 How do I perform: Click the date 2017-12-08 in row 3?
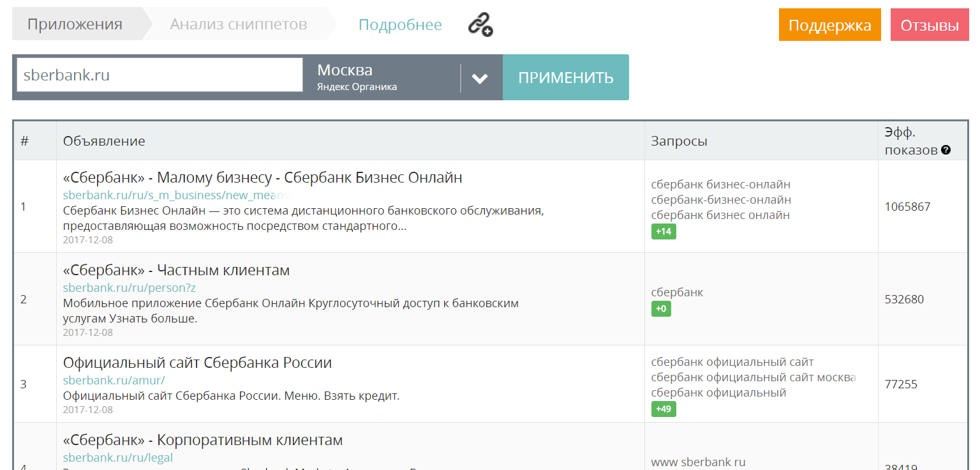(x=88, y=409)
